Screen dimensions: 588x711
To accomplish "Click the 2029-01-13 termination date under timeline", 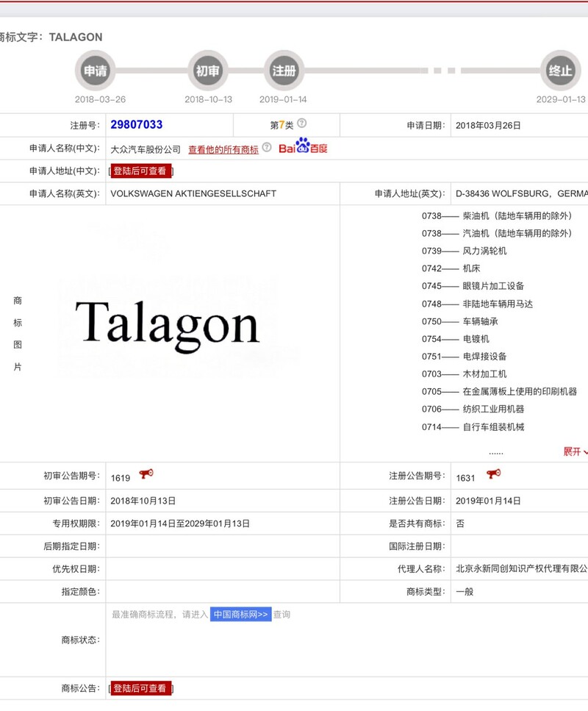I will pyautogui.click(x=561, y=99).
